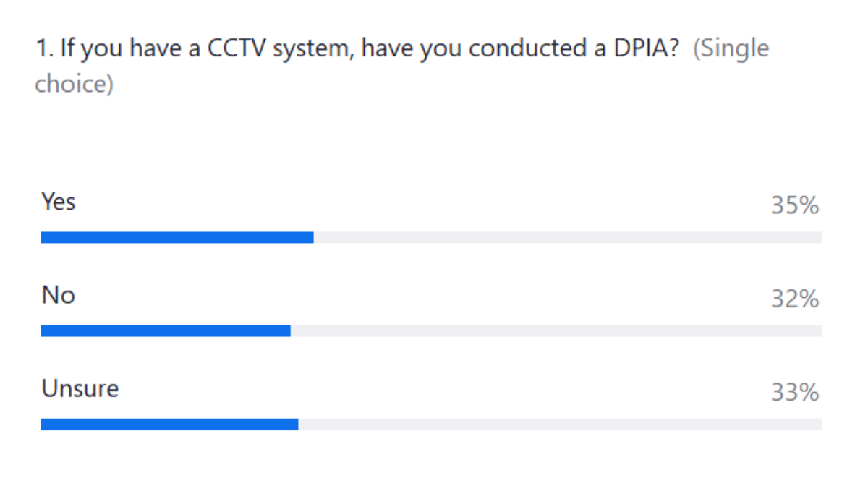Click the 32% result for No
868x499 pixels.
pyautogui.click(x=794, y=299)
